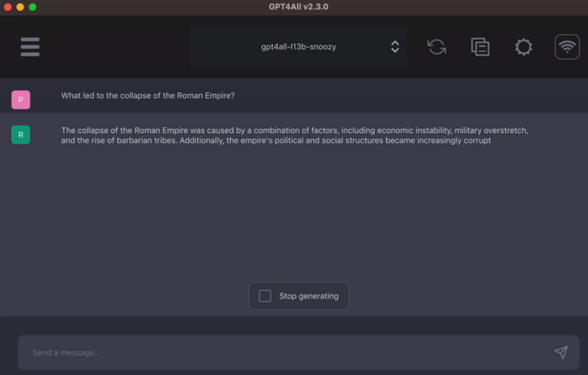The height and width of the screenshot is (375, 588).
Task: Maximize window with green button
Action: 32,7
